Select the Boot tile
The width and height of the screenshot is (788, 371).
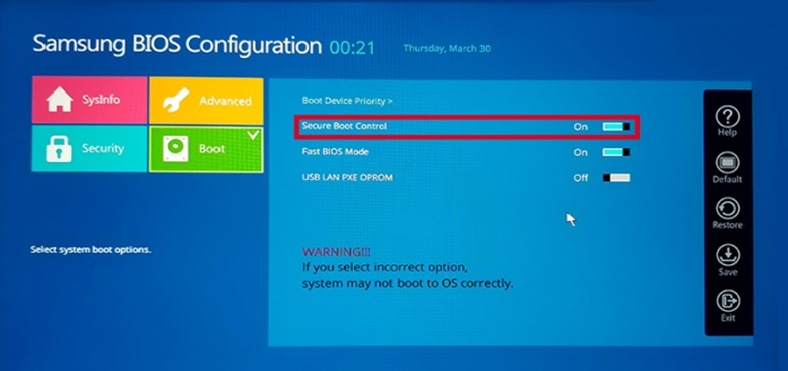(206, 149)
